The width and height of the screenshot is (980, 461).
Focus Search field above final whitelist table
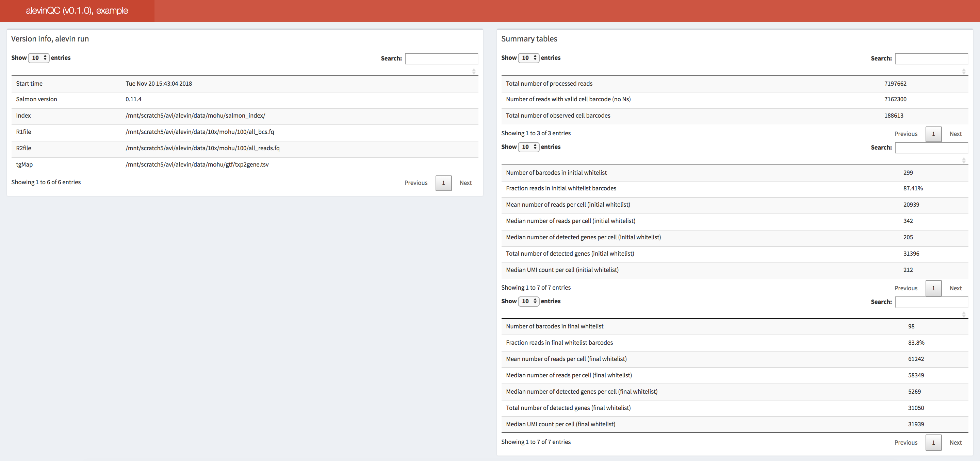[931, 302]
